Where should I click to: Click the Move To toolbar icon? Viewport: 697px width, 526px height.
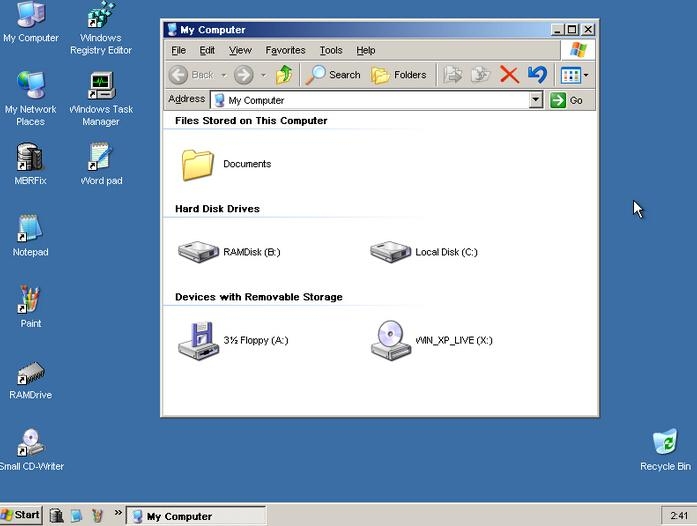(453, 75)
